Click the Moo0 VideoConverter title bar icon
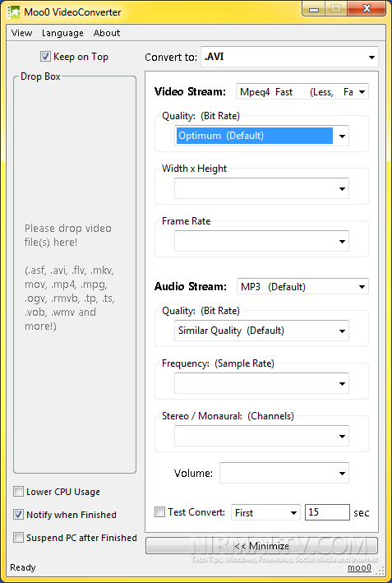This screenshot has width=392, height=583. [13, 12]
